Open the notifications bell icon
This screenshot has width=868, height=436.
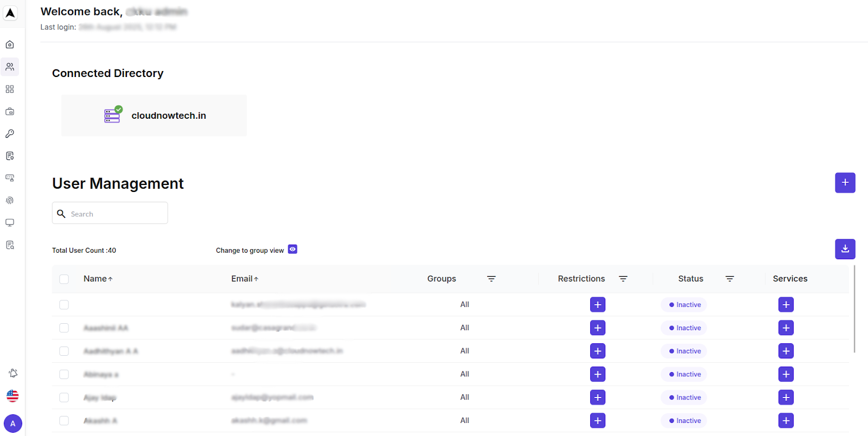pyautogui.click(x=13, y=373)
